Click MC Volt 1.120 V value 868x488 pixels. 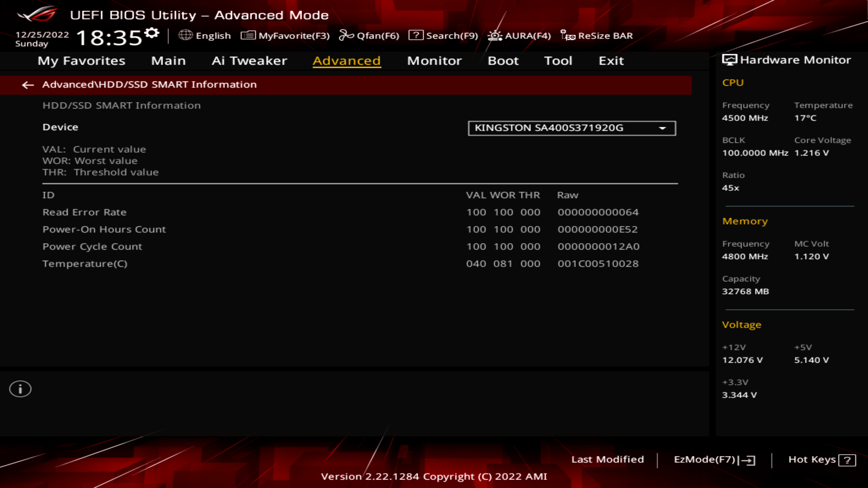point(811,257)
